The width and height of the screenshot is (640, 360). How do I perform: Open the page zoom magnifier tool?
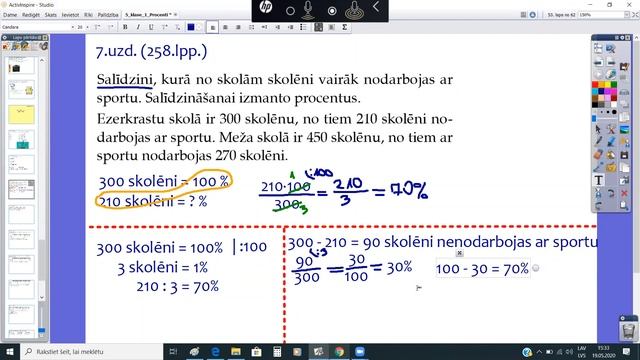coord(611,49)
